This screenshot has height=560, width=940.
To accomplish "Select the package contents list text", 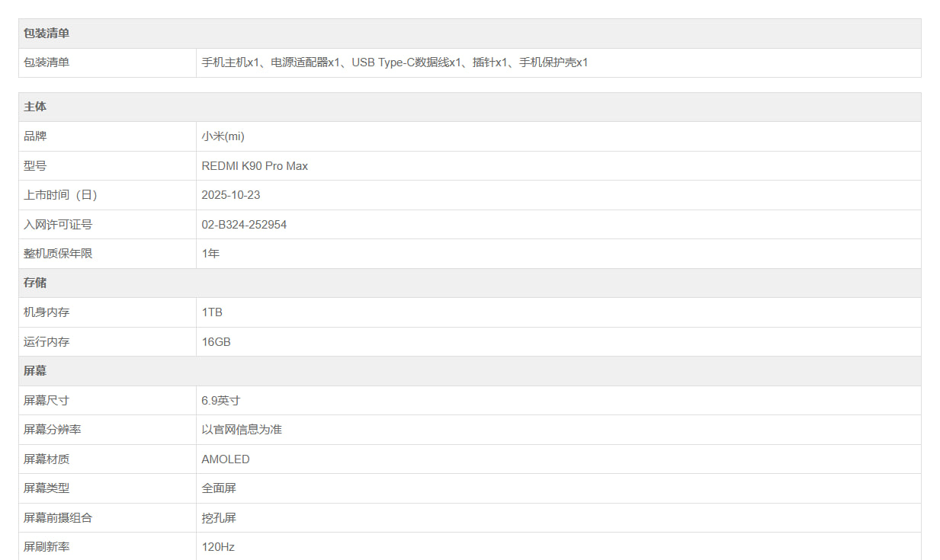I will click(394, 62).
